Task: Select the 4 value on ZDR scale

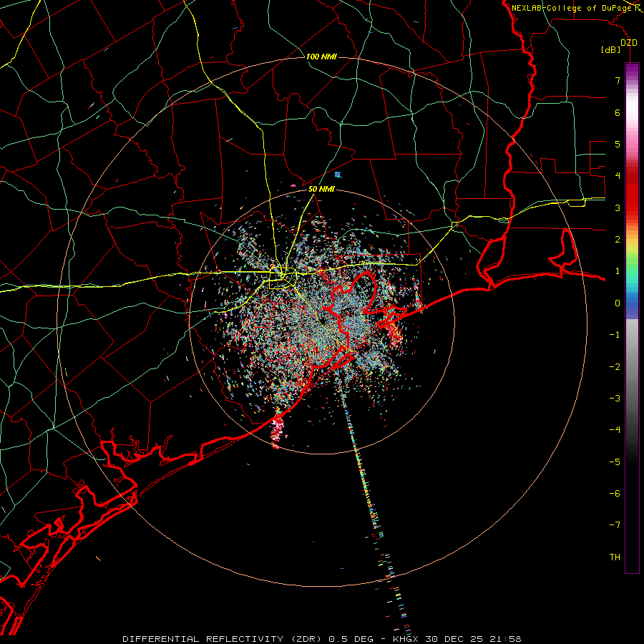Action: coord(618,176)
